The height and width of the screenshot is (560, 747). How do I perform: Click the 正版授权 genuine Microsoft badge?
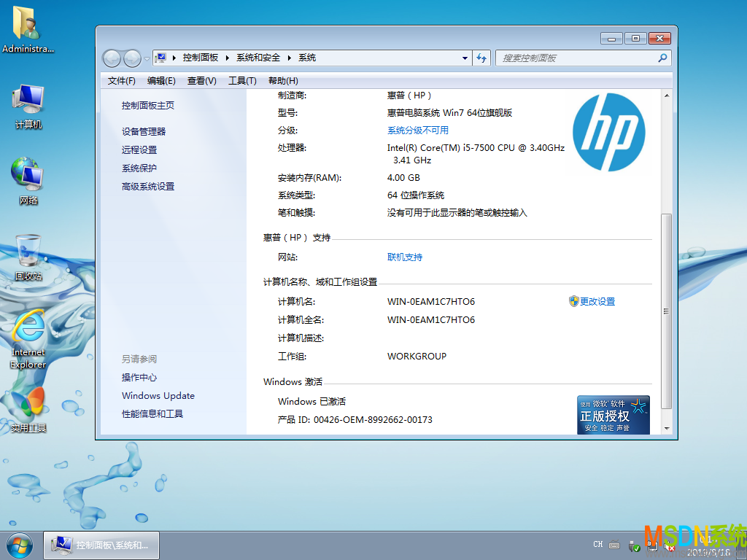pyautogui.click(x=613, y=414)
